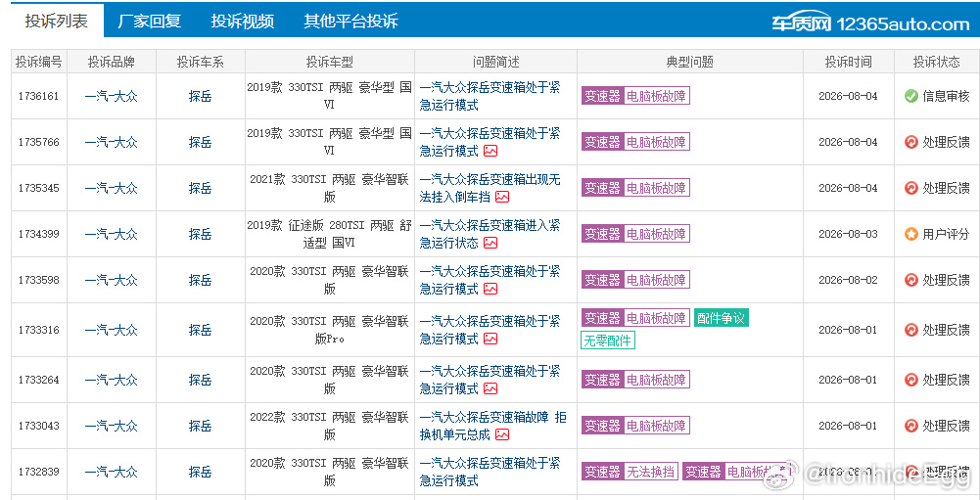Open complaint 1735345 reverse gear description link
This screenshot has width=980, height=500.
pos(490,188)
